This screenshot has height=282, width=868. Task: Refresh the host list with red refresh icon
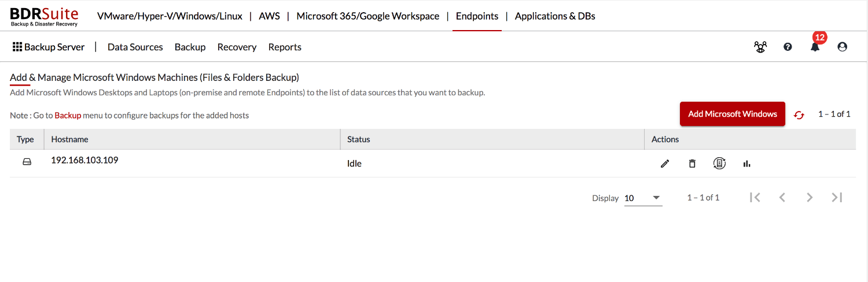pyautogui.click(x=799, y=114)
